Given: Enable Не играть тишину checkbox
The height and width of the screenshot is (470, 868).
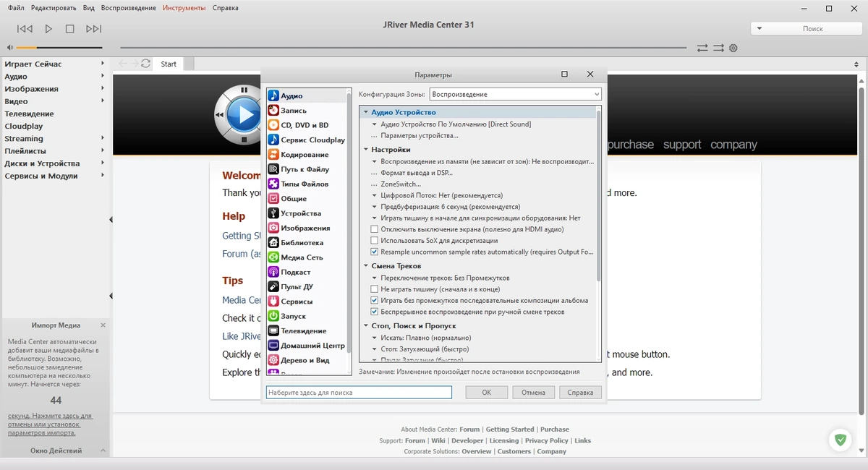Looking at the screenshot, I should tap(374, 289).
